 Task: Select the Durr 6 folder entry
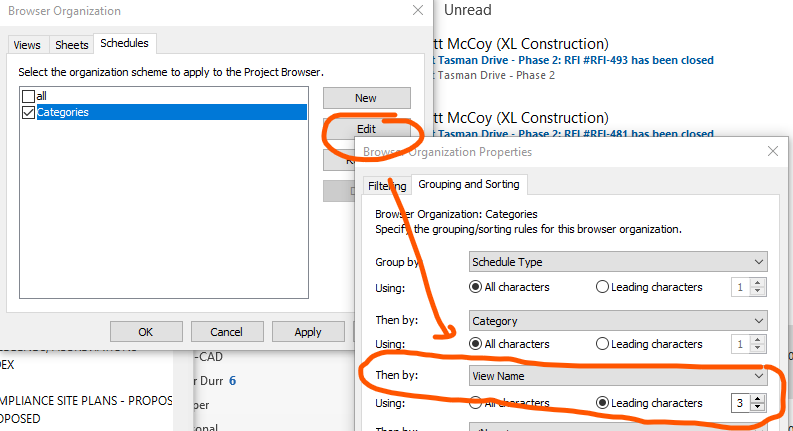(217, 381)
